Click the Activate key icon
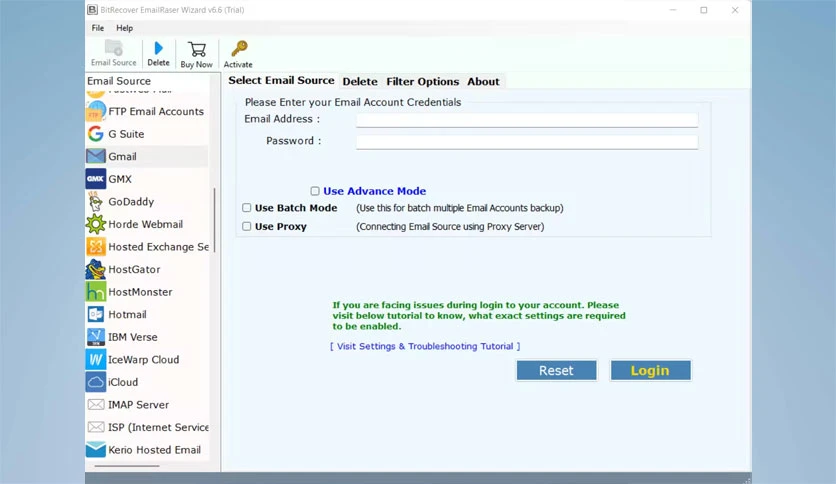 click(238, 49)
